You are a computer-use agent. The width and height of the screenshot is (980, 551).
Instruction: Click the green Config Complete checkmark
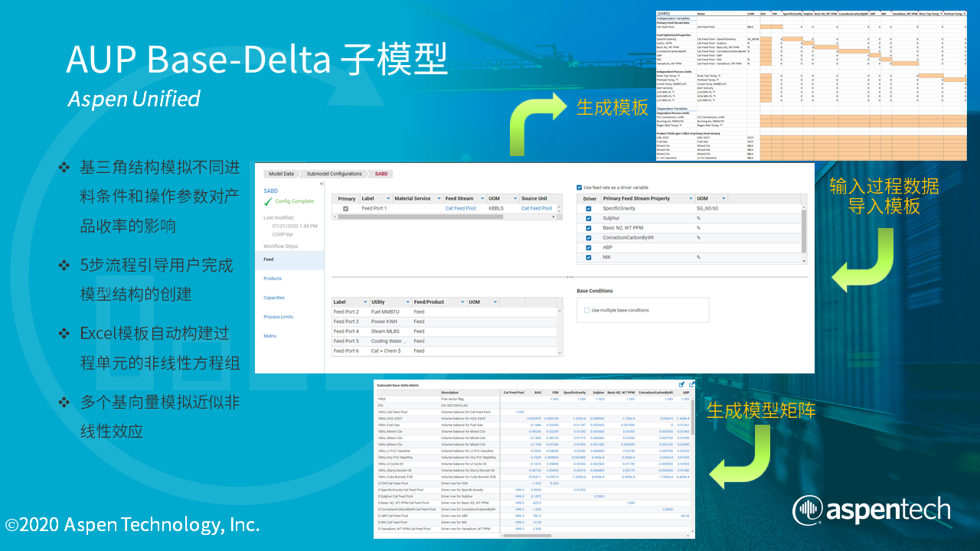[x=267, y=201]
